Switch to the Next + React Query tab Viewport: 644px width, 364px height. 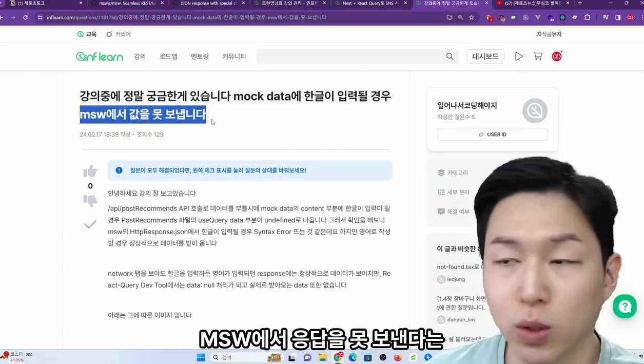coord(370,3)
